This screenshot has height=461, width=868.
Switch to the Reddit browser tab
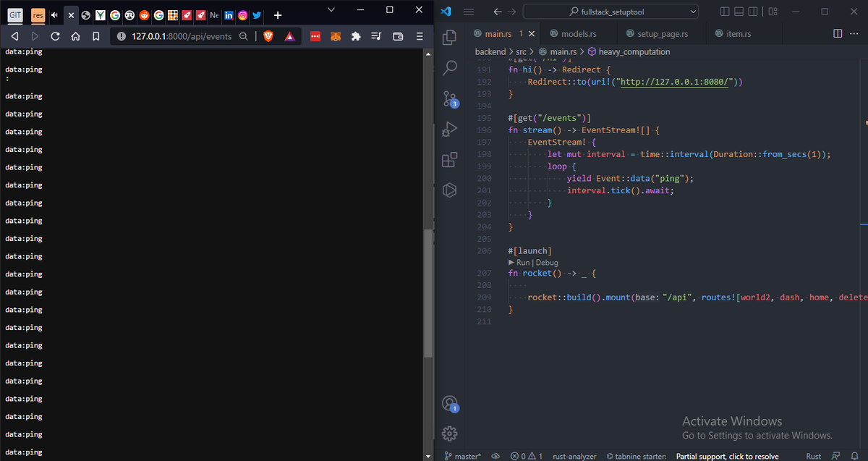pyautogui.click(x=144, y=14)
